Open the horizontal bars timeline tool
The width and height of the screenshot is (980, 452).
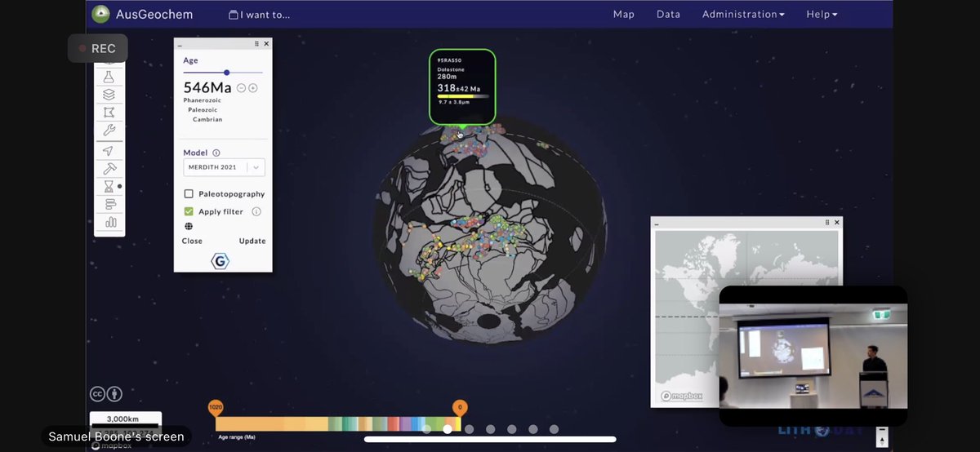[109, 204]
